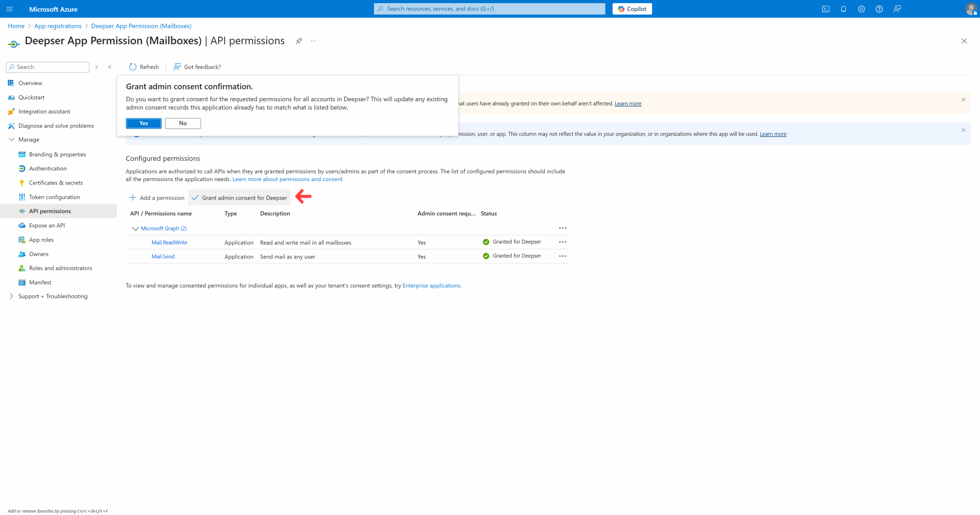Click the Admin consent requ... column header

click(x=446, y=213)
